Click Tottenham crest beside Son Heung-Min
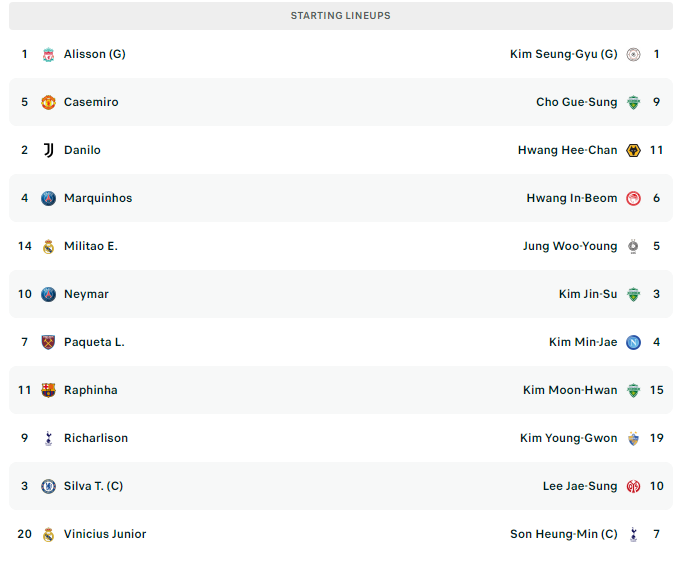This screenshot has width=682, height=573. [633, 534]
